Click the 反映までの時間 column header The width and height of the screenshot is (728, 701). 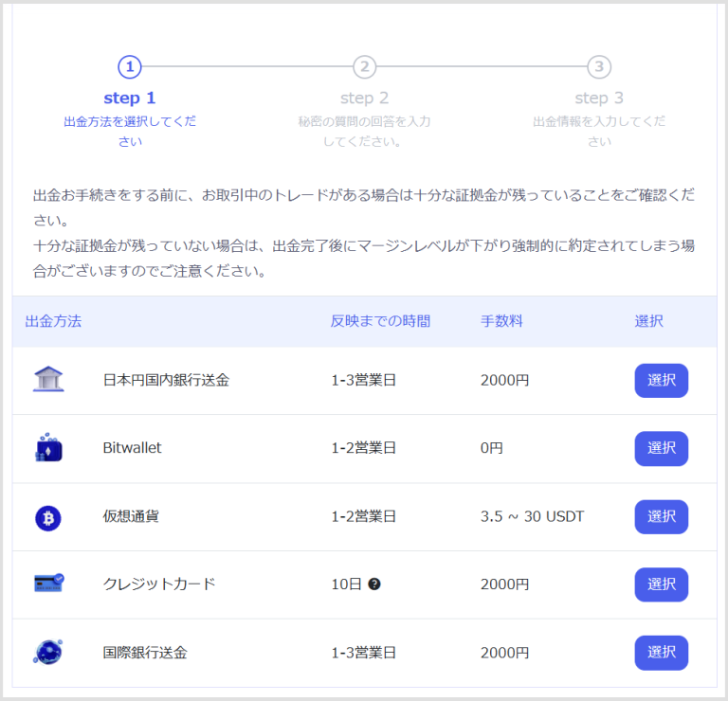pyautogui.click(x=380, y=321)
